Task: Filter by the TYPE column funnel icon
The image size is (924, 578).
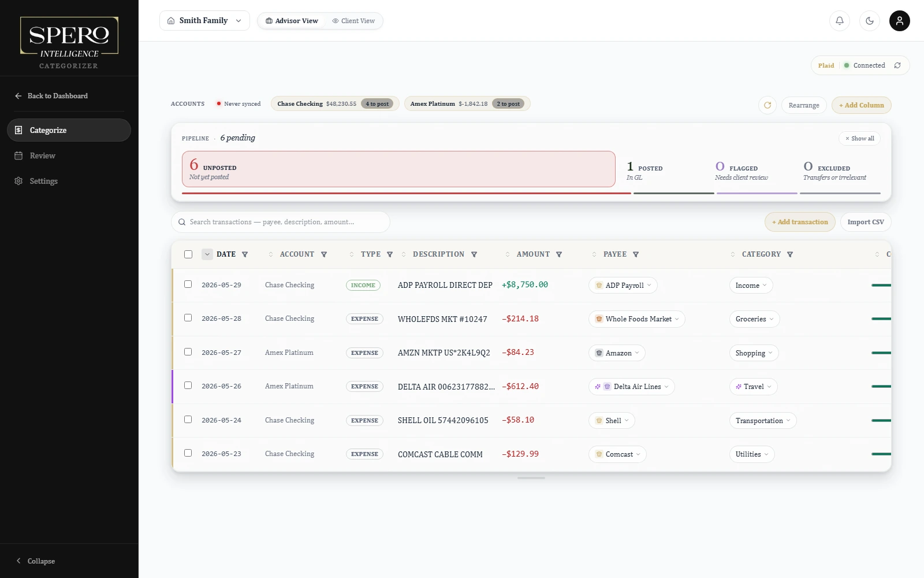Action: point(390,254)
